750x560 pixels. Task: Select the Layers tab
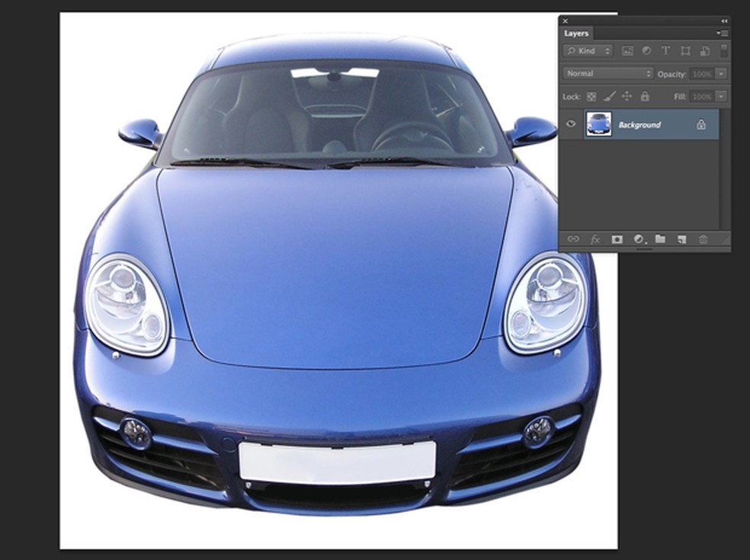pyautogui.click(x=576, y=33)
